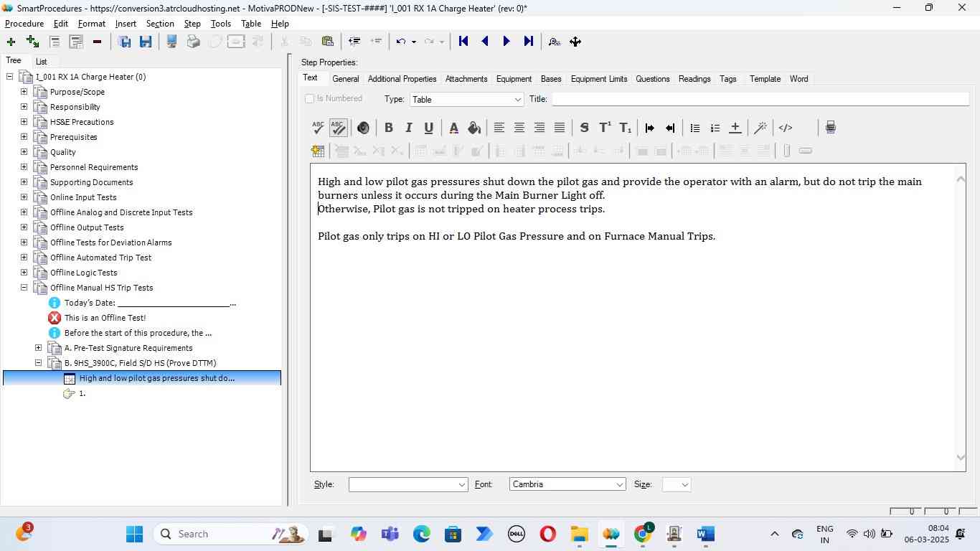Jump to the last step arrow
980x551 pixels.
click(529, 42)
